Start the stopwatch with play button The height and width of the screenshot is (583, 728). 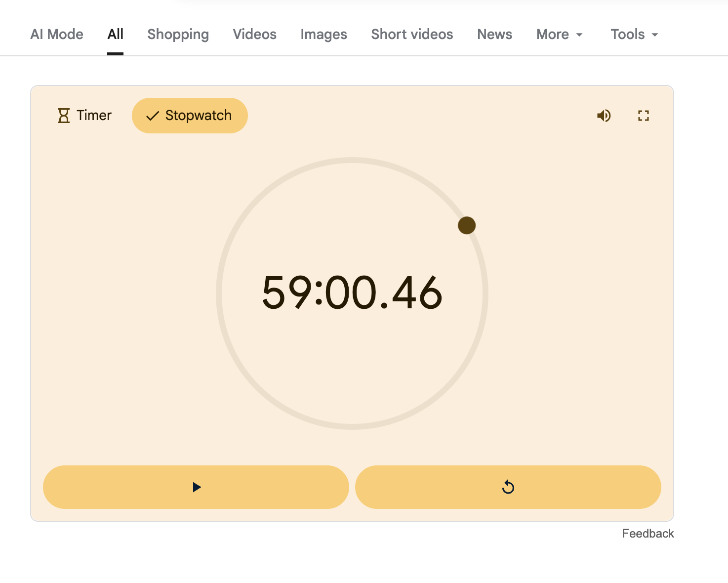point(196,487)
